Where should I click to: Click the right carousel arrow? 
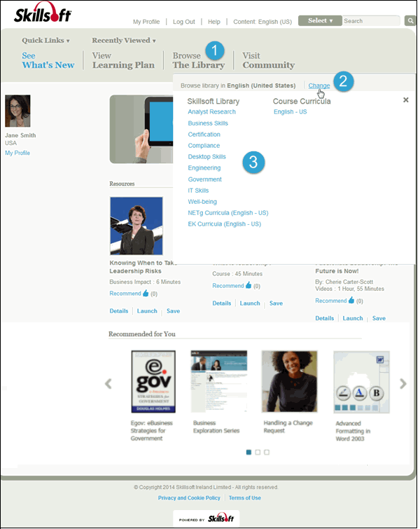(402, 383)
